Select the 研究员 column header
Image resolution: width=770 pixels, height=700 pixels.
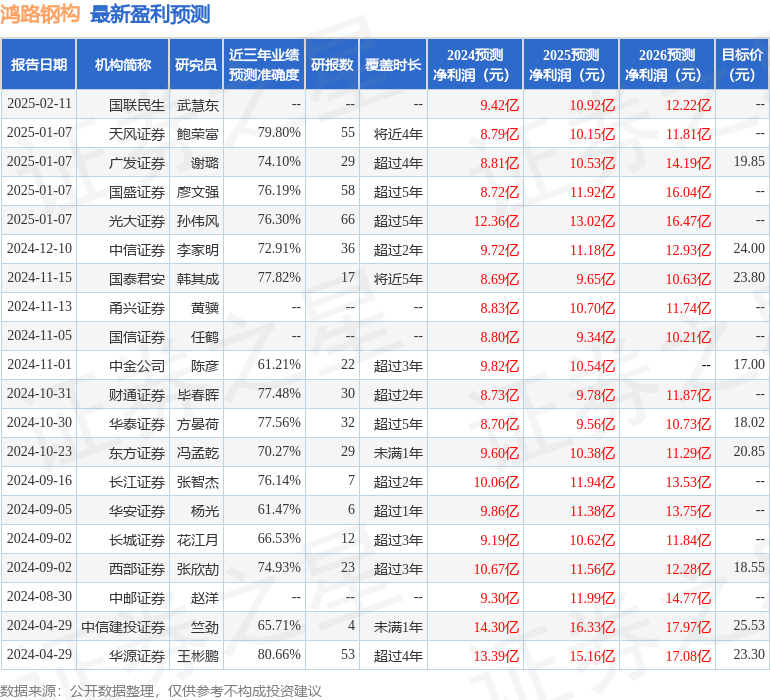point(196,64)
